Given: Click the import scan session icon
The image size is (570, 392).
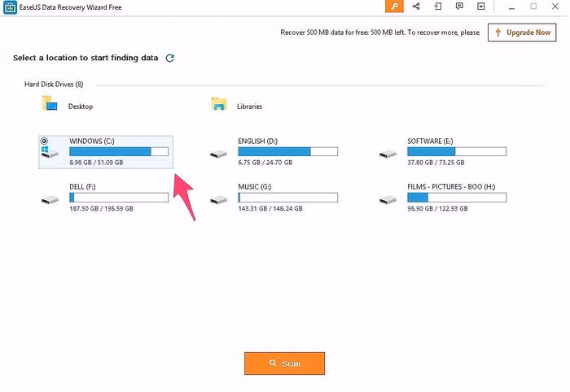Looking at the screenshot, I should pyautogui.click(x=438, y=7).
